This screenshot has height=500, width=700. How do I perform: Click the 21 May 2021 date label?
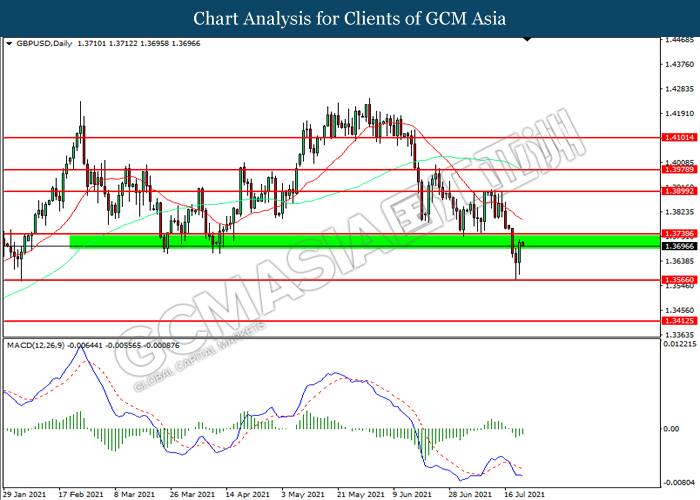(x=360, y=494)
